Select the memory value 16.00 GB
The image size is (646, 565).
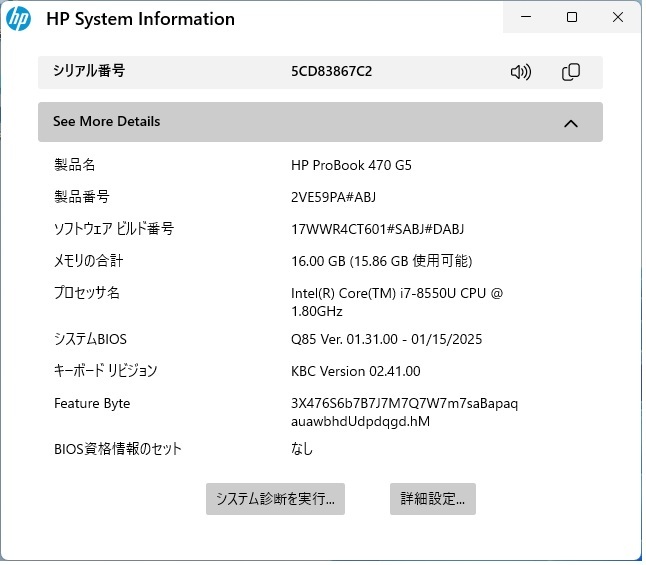tap(384, 263)
